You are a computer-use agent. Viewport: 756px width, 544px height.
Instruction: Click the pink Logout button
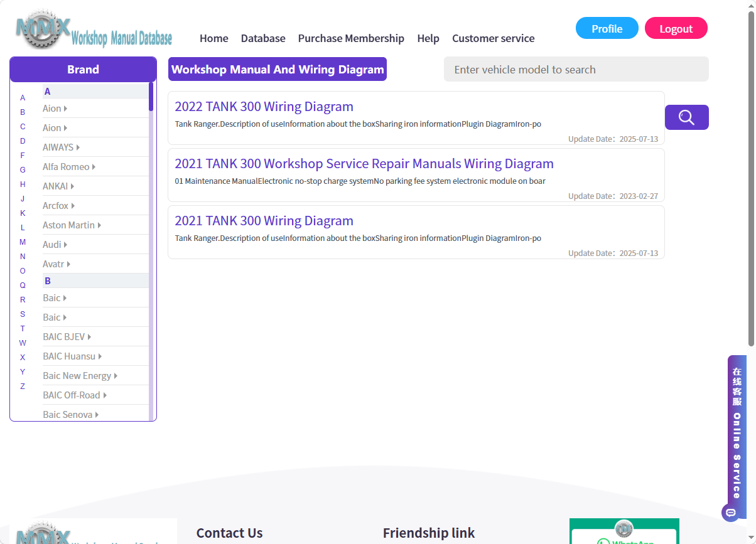676,28
